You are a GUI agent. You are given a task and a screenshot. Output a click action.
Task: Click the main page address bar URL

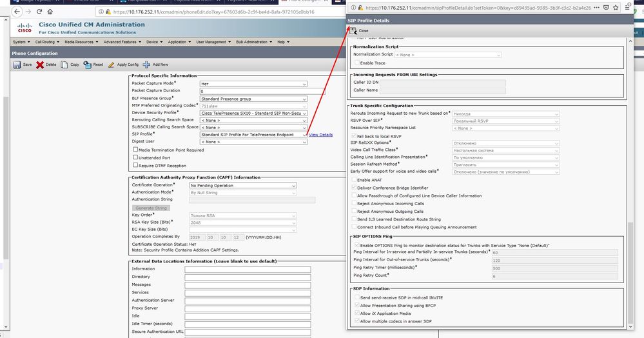pos(213,12)
